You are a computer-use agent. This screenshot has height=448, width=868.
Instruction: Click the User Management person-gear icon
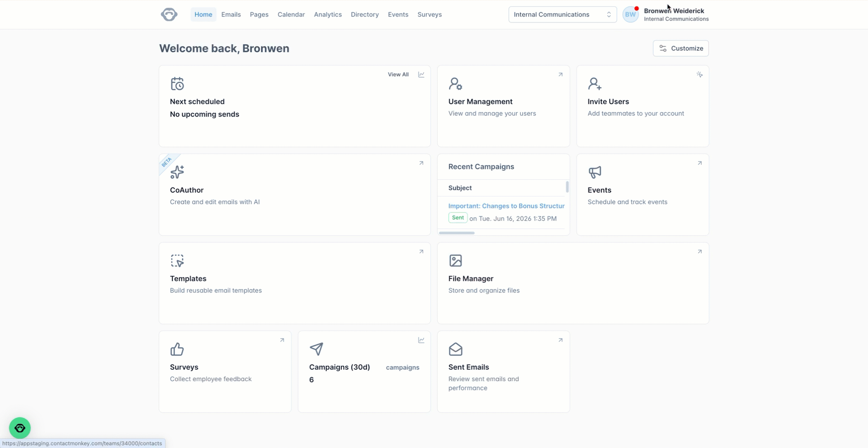click(455, 84)
